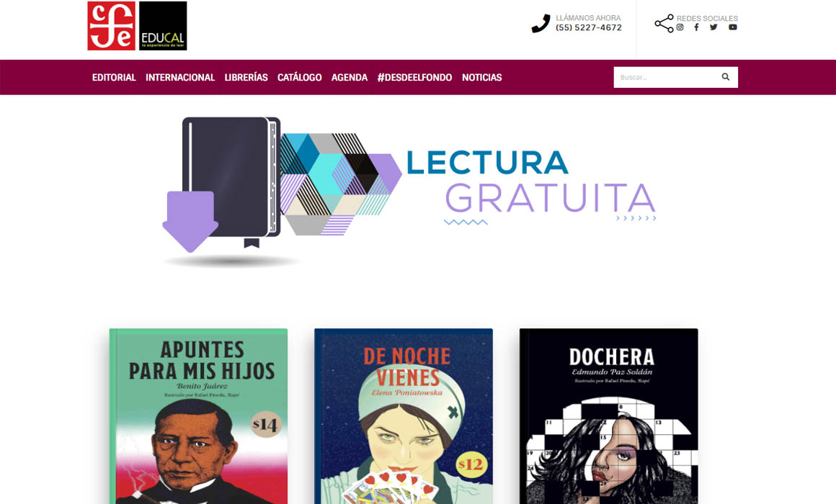The image size is (836, 504).
Task: Click the red FCE logo
Action: 112,26
